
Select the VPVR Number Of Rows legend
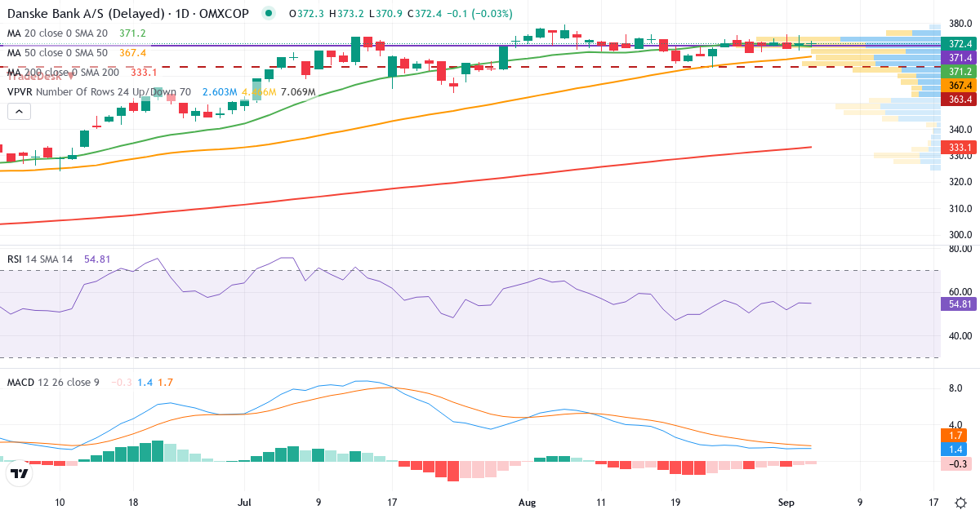[99, 92]
